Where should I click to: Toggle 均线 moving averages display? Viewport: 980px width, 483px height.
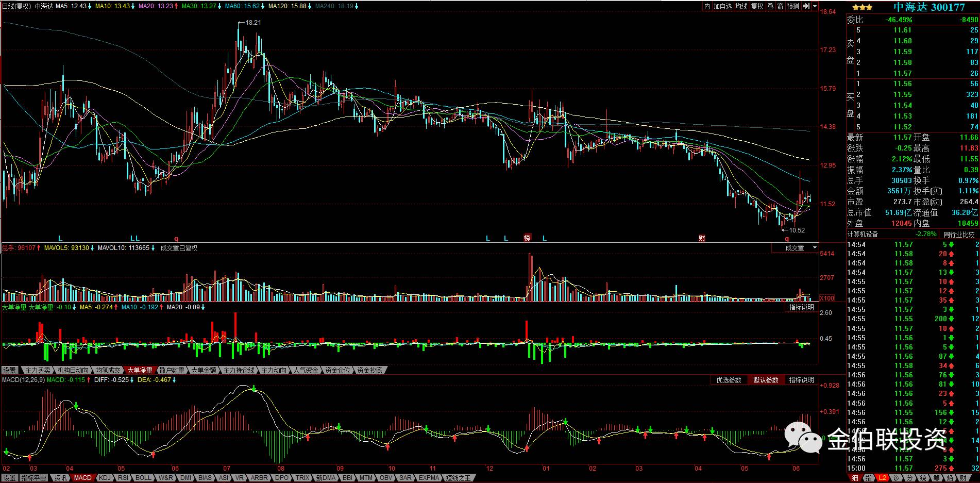point(741,6)
